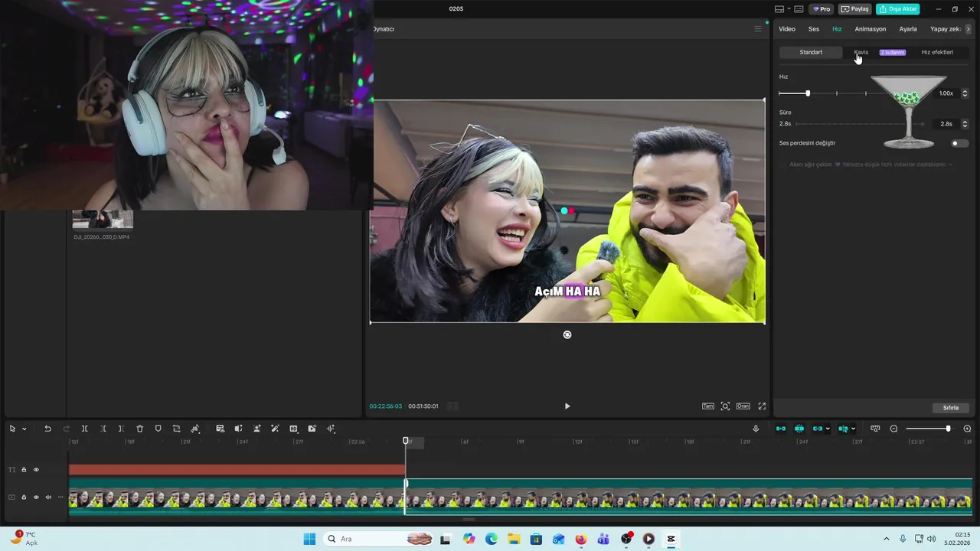Switch to the Ayarla tab
Image resolution: width=980 pixels, height=551 pixels.
908,29
